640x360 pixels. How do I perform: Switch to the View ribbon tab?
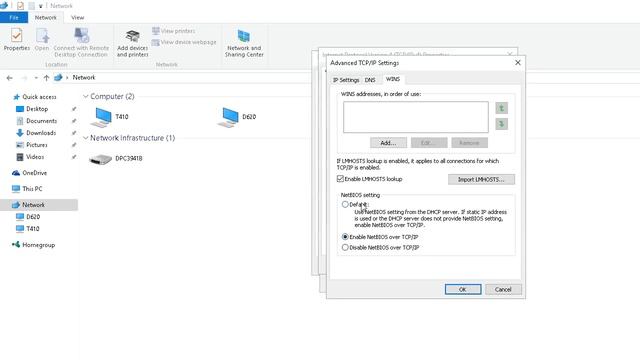(x=78, y=18)
